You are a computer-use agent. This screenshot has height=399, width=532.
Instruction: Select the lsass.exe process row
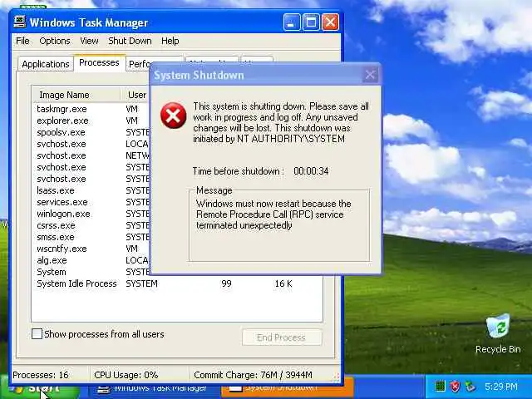click(x=91, y=190)
